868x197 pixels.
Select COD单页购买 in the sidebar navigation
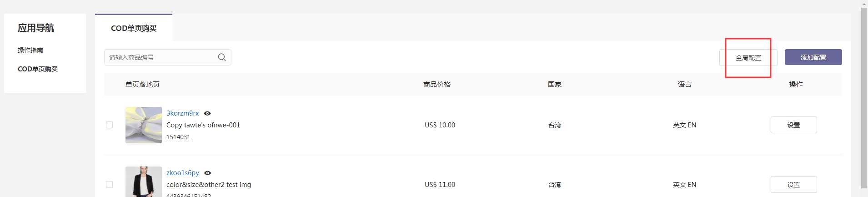(38, 69)
